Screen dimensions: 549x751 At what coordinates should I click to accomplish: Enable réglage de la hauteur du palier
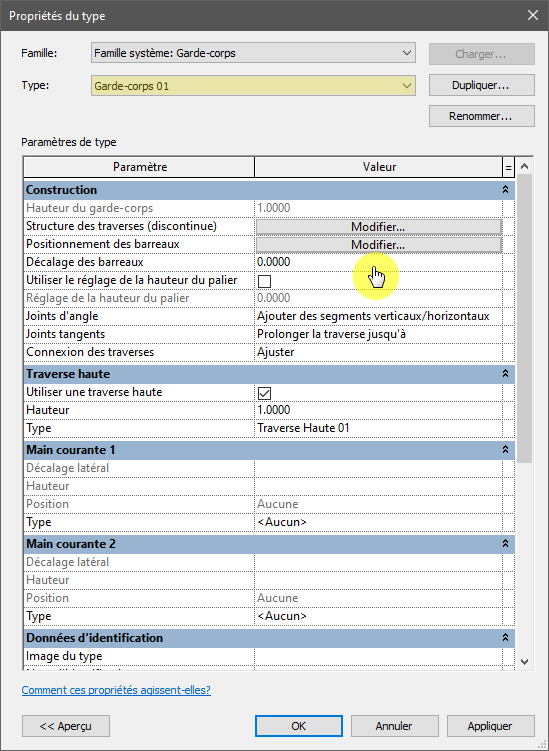point(264,281)
